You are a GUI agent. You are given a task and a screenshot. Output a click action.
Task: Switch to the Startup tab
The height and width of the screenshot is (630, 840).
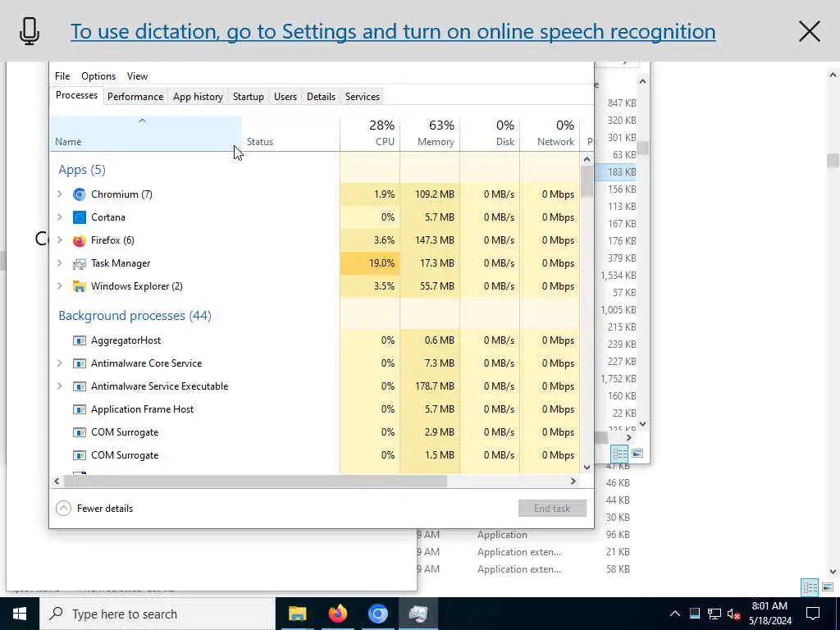(x=248, y=97)
